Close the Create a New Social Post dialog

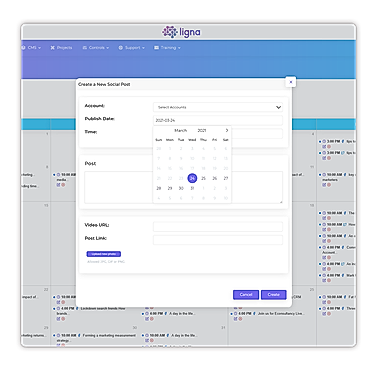pos(291,82)
